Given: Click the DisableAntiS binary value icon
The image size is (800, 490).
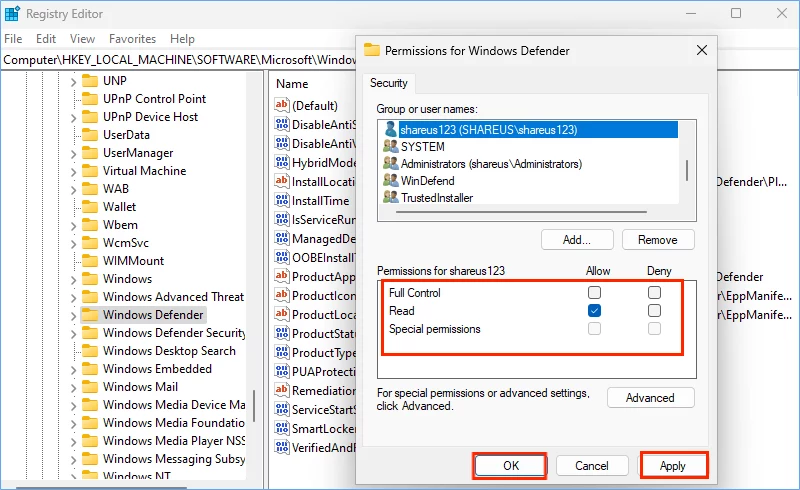Looking at the screenshot, I should 282,124.
